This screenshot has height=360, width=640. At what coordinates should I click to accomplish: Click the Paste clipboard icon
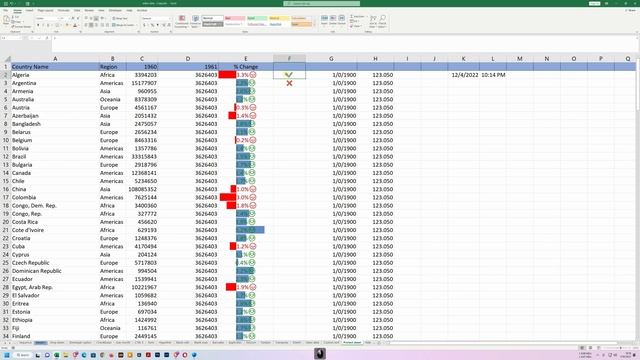6,19
